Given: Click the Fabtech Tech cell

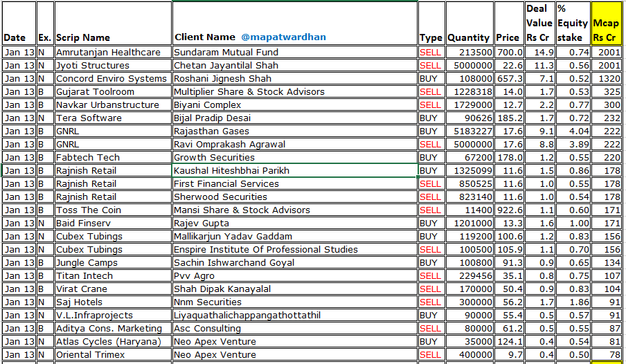Looking at the screenshot, I should pyautogui.click(x=113, y=158).
